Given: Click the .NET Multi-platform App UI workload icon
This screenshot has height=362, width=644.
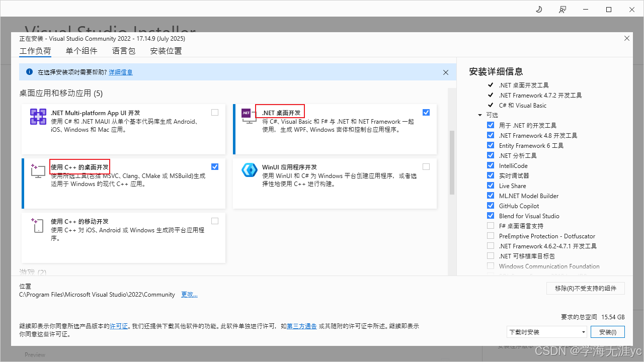Looking at the screenshot, I should click(x=38, y=117).
